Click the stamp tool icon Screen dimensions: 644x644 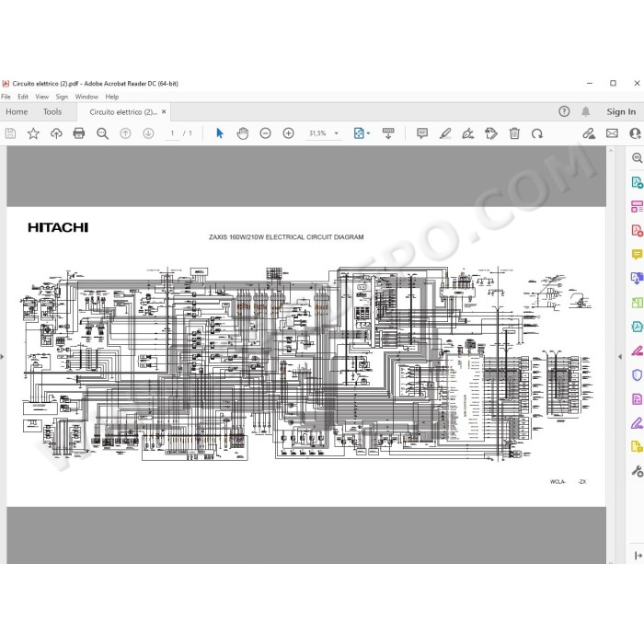(x=491, y=133)
